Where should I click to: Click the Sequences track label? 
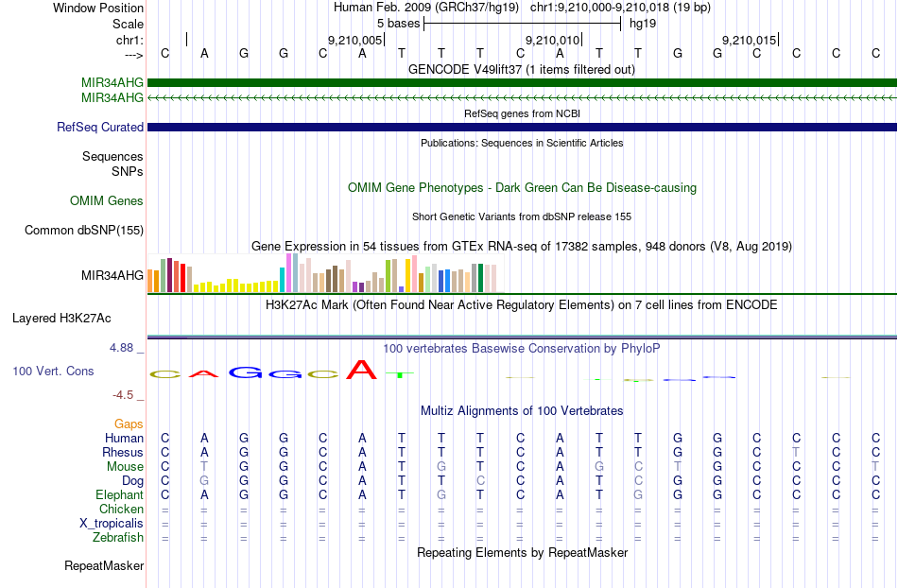click(112, 156)
